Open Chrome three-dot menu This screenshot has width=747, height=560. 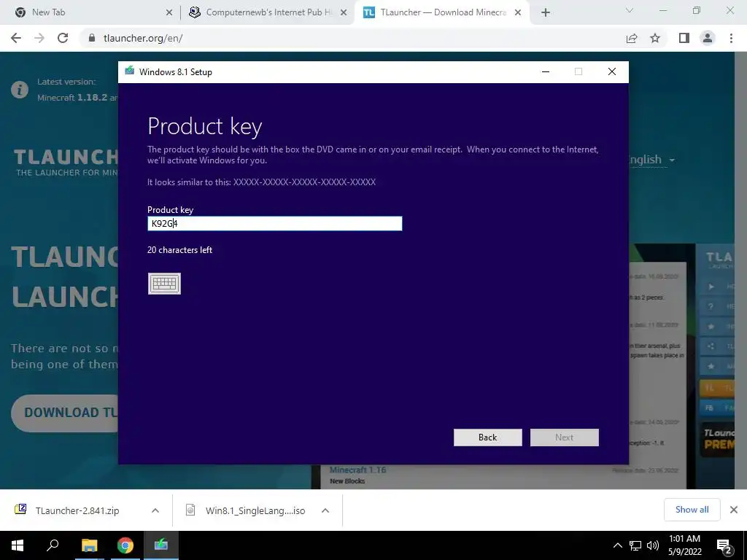pyautogui.click(x=731, y=38)
